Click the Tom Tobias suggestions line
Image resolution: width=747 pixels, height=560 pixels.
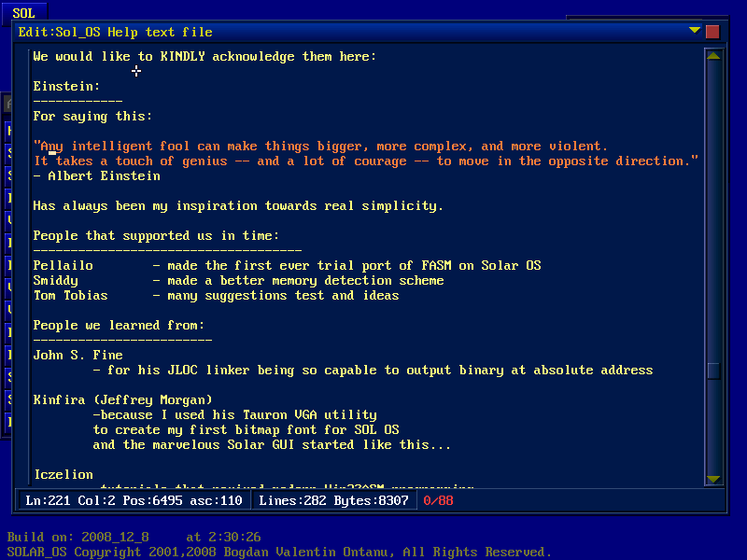coord(217,296)
